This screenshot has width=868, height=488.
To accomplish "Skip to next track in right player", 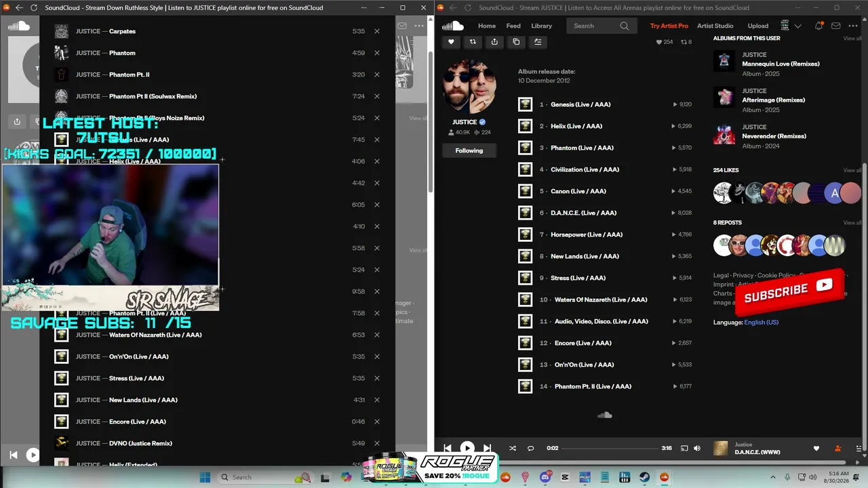I will pos(487,448).
